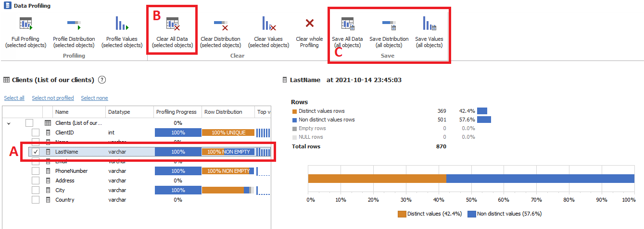Click Select not profiled link
The height and width of the screenshot is (229, 644).
[53, 98]
